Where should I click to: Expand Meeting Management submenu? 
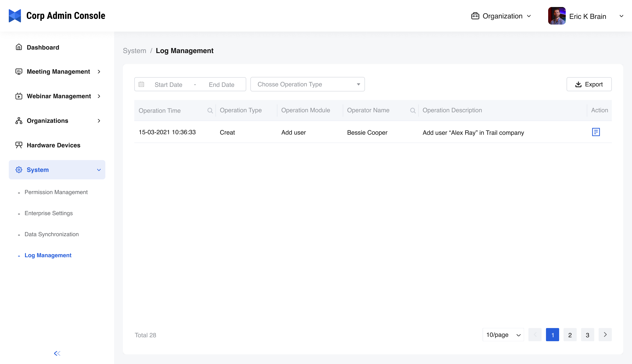[58, 72]
